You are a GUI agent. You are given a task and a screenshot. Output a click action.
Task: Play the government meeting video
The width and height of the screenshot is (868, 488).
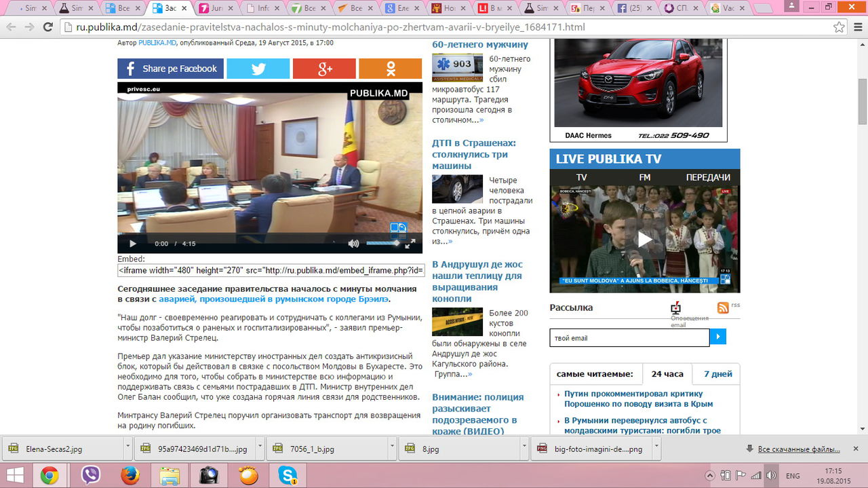(133, 244)
